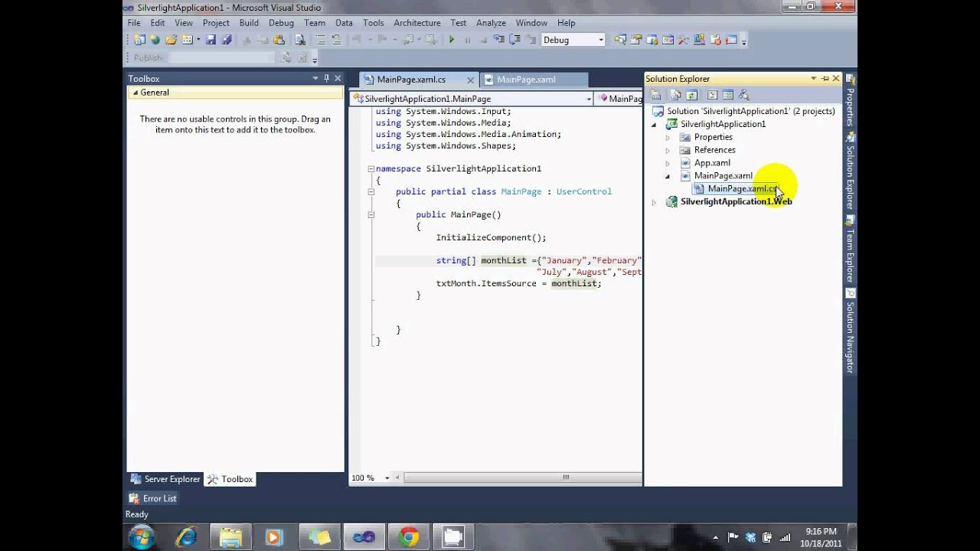The image size is (980, 551).
Task: Click the Save floppy disk icon
Action: [x=211, y=40]
